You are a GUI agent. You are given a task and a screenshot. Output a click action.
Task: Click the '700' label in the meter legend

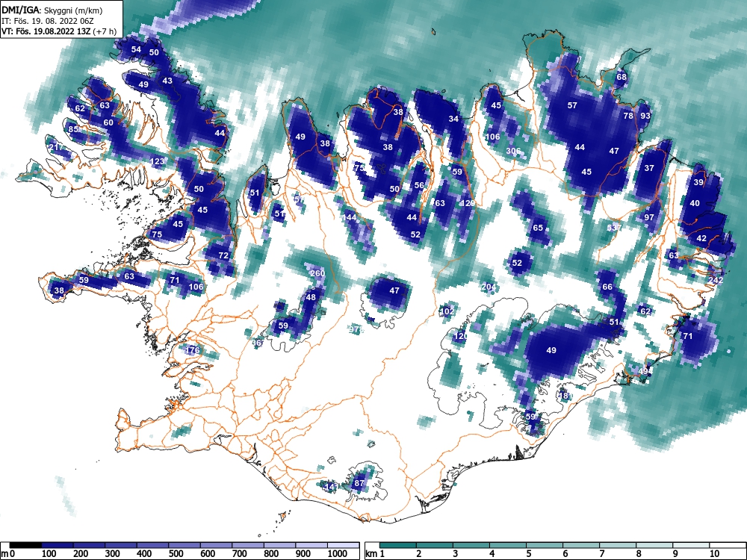click(239, 554)
